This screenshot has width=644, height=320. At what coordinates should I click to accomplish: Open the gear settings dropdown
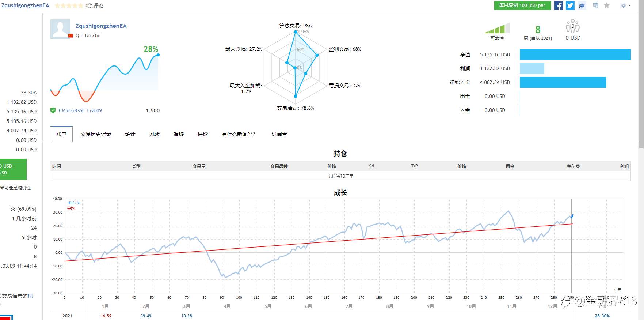(625, 5)
